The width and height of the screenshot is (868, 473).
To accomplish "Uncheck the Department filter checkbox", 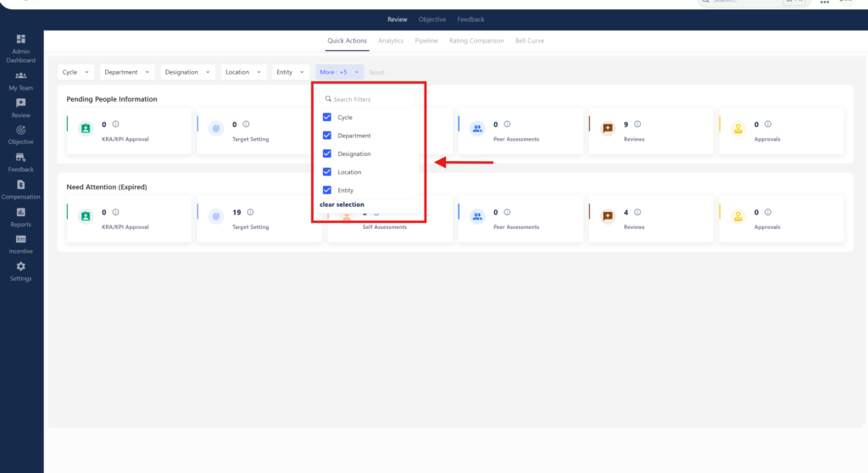I will (x=327, y=135).
